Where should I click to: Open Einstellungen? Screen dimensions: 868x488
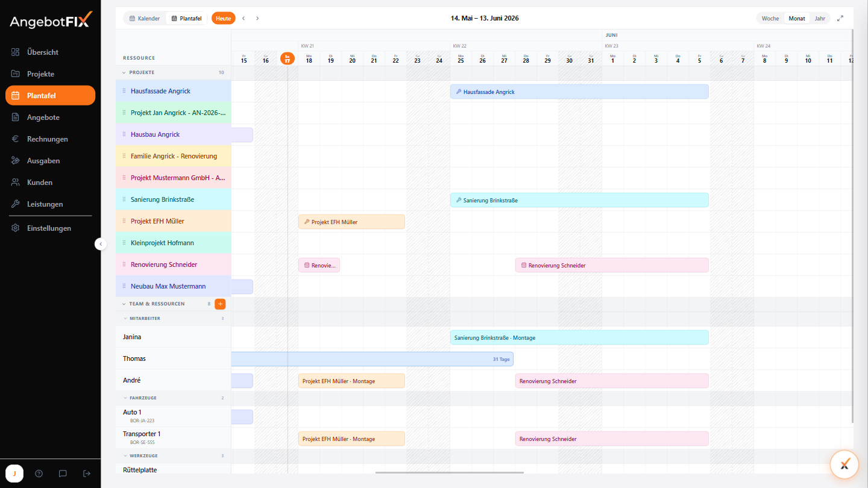pos(50,228)
